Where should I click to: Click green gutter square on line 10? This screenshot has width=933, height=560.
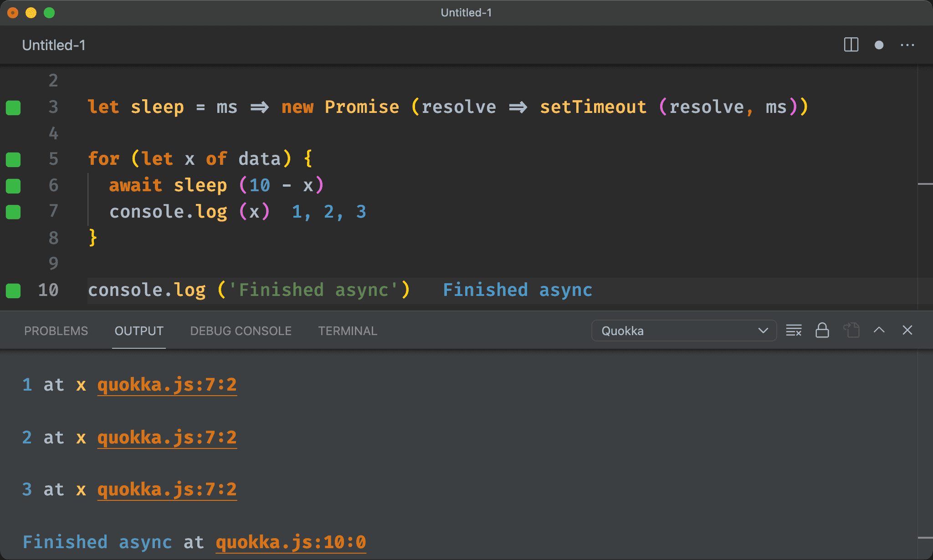(x=13, y=290)
